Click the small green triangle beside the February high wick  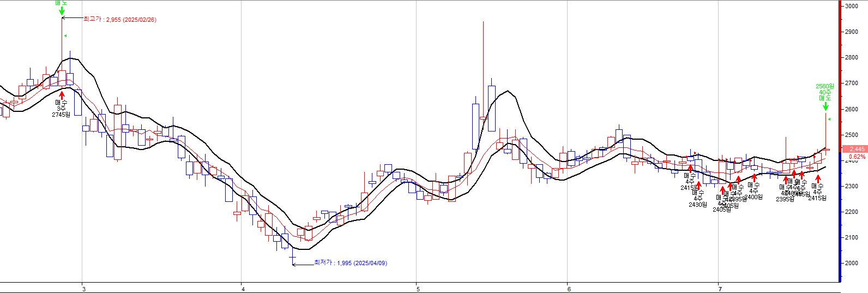tap(65, 36)
